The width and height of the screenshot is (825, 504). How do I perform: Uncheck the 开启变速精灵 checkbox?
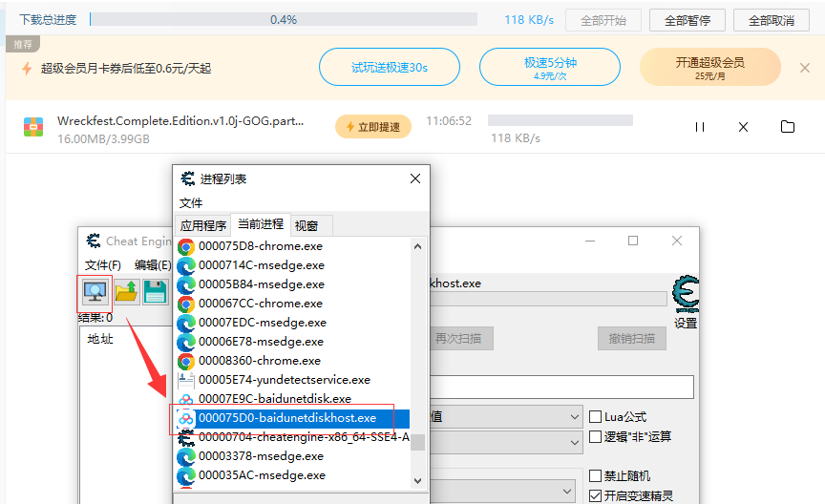point(595,495)
